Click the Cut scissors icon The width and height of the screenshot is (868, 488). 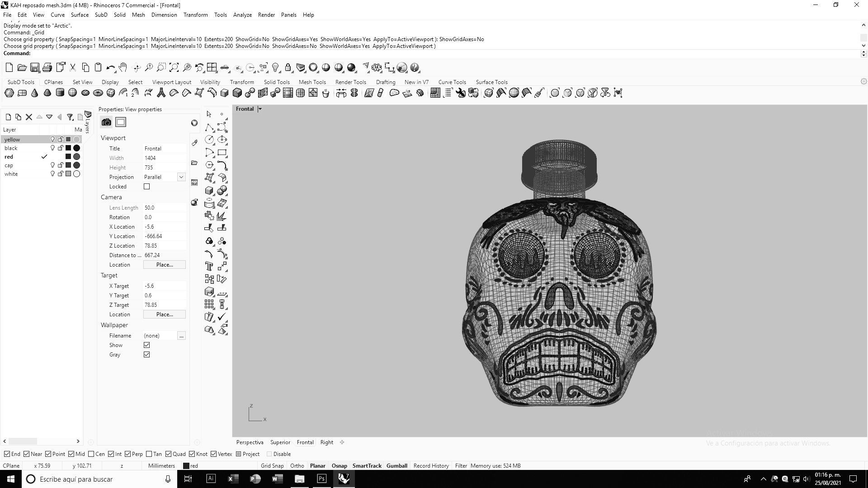tap(72, 68)
